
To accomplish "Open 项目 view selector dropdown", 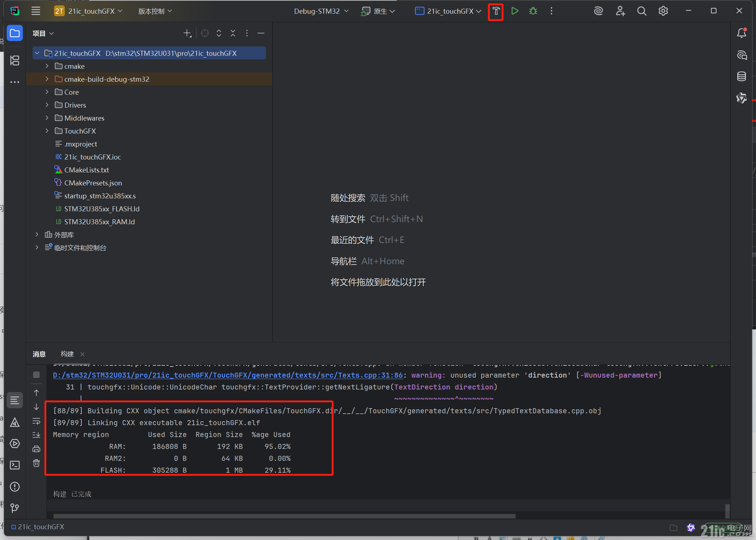I will point(43,33).
